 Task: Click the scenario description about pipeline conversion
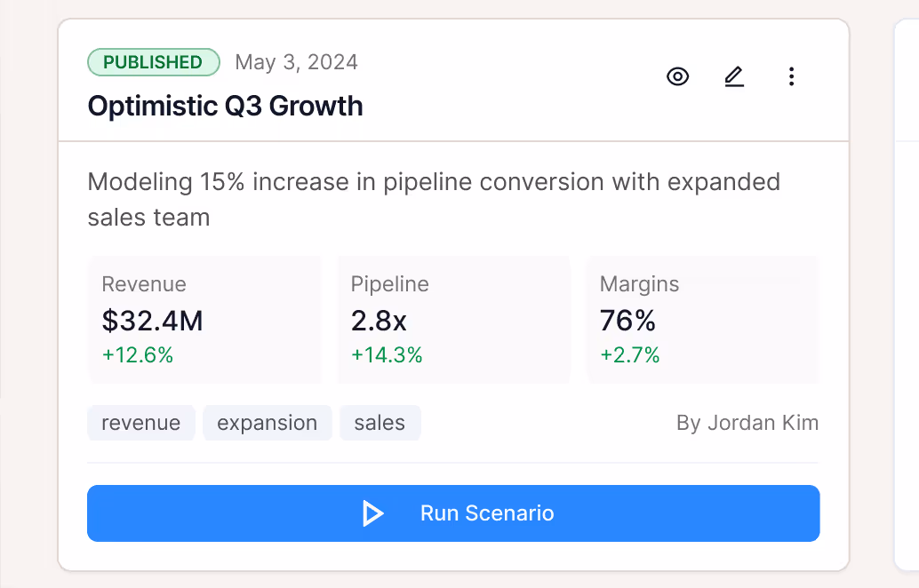434,200
